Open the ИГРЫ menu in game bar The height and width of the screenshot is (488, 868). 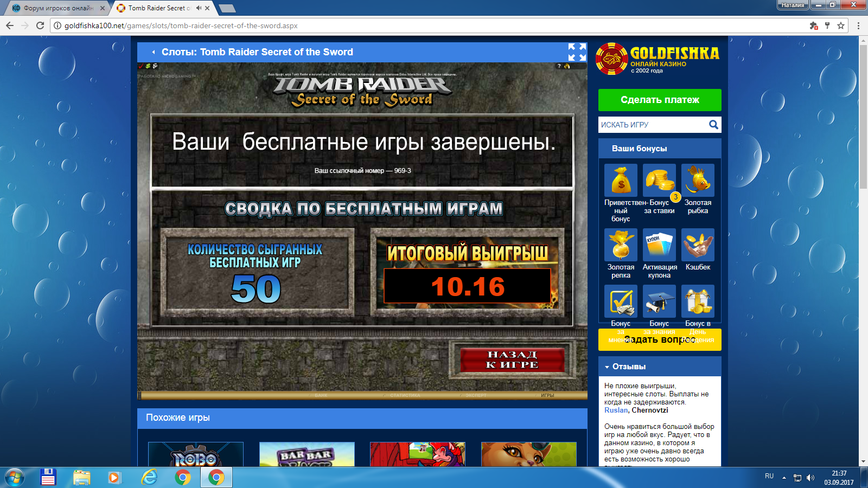coord(547,395)
